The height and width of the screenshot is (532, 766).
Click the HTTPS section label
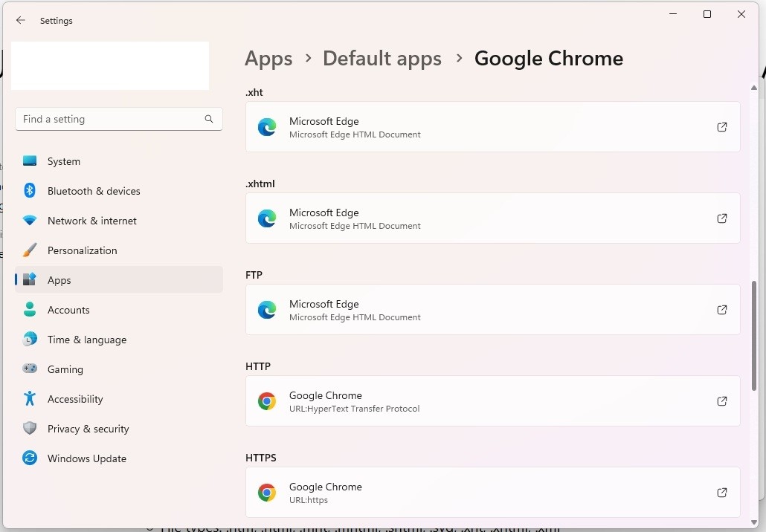pyautogui.click(x=260, y=458)
